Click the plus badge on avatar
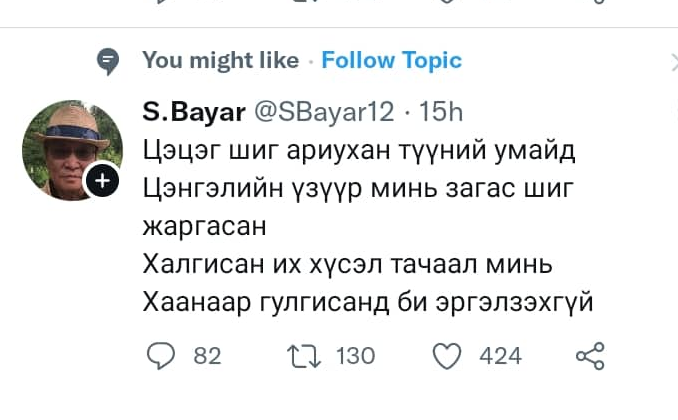Screen dimensions: 678x420 coord(104,180)
